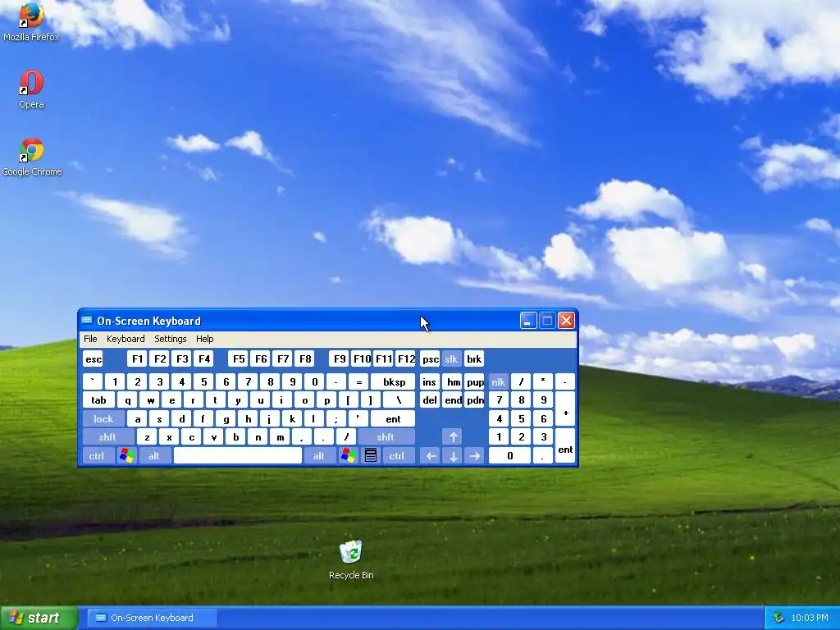Click the letter m key
The height and width of the screenshot is (630, 840).
click(281, 437)
